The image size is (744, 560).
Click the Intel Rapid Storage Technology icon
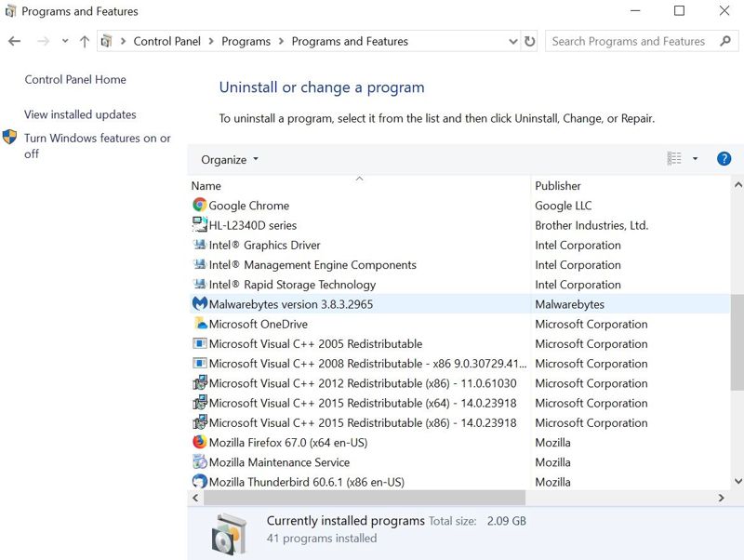click(x=200, y=284)
